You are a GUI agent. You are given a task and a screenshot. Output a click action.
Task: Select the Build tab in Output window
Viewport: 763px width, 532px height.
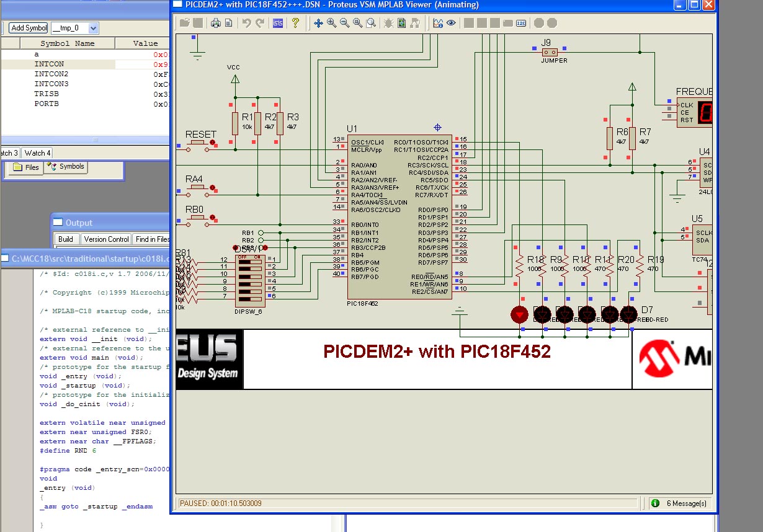(66, 239)
